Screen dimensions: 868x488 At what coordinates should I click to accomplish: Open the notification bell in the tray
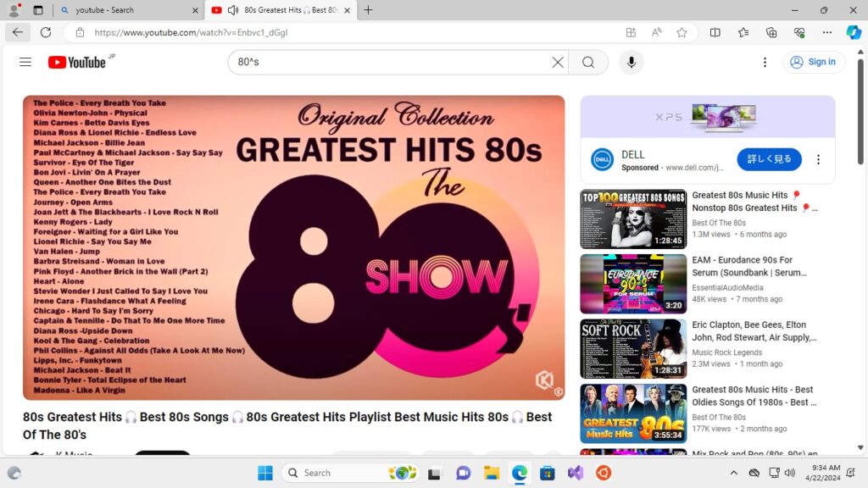[851, 473]
